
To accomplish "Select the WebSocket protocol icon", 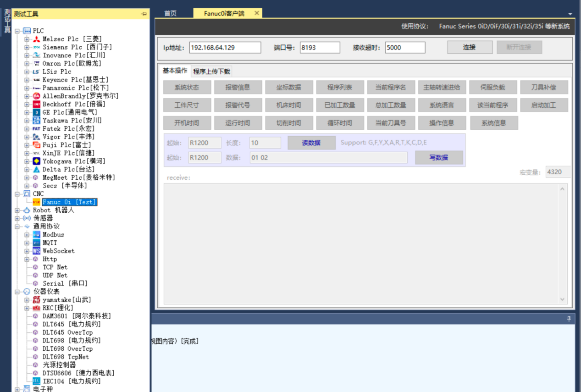I will click(36, 251).
